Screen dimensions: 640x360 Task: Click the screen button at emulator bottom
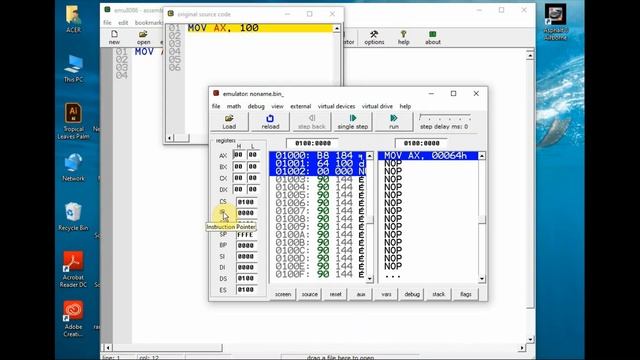pos(283,294)
